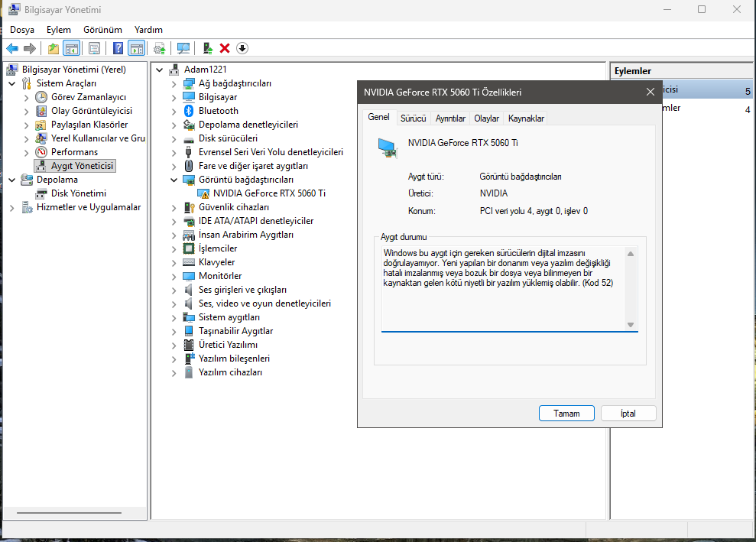
Task: Click device status scrollbar down arrow
Action: pos(631,325)
